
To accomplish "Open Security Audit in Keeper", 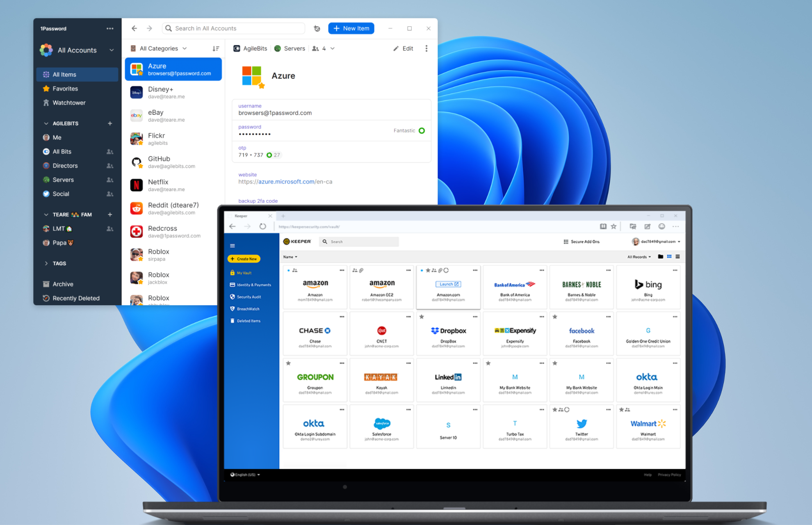I will click(x=246, y=297).
